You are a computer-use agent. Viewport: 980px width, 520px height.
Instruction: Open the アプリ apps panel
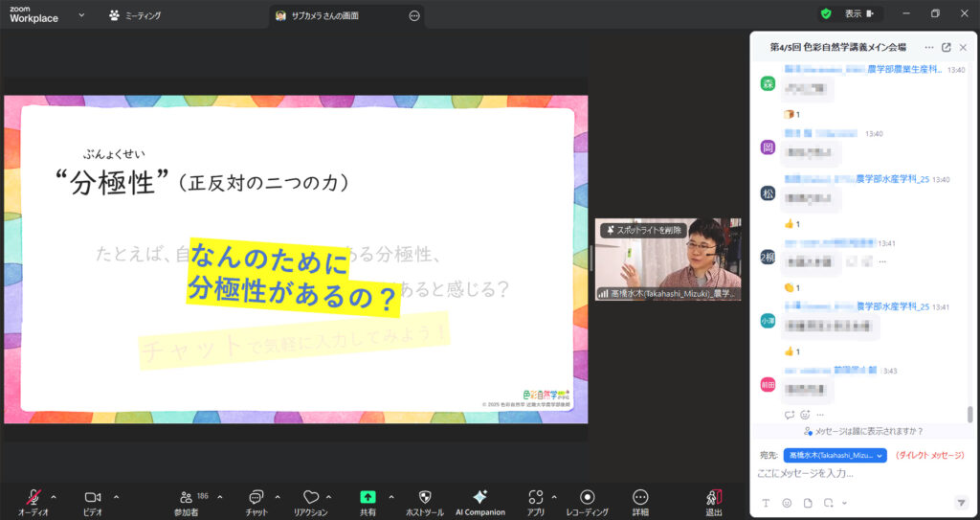tap(536, 498)
